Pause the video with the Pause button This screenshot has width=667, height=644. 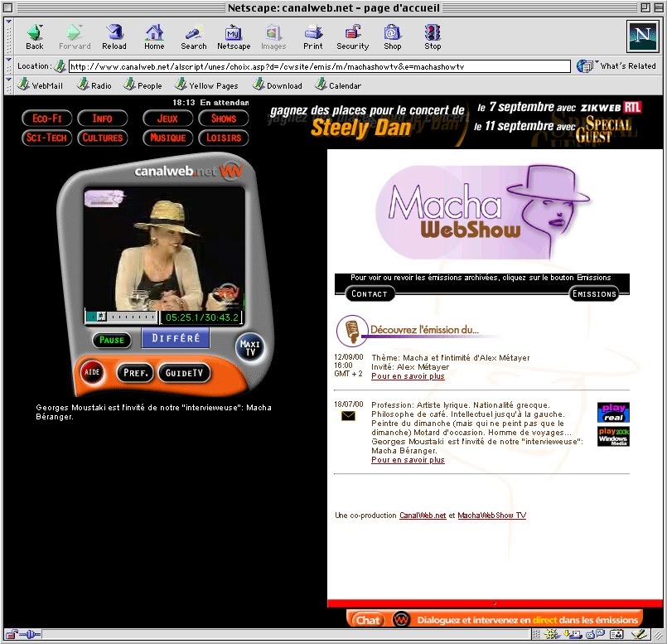112,340
